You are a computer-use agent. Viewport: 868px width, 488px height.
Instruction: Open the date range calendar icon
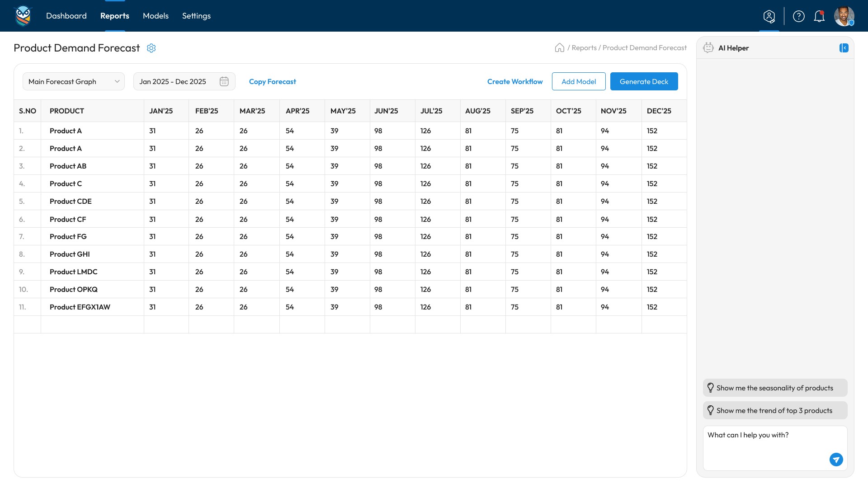pos(224,81)
